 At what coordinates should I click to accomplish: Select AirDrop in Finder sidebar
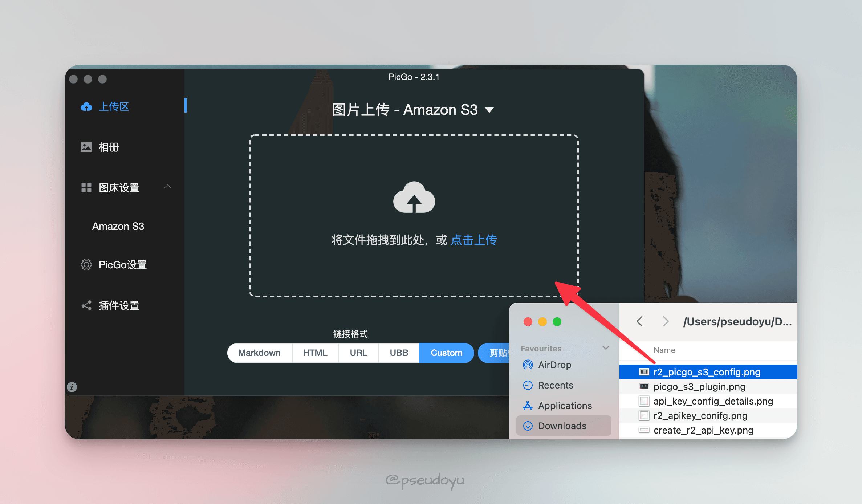(553, 366)
